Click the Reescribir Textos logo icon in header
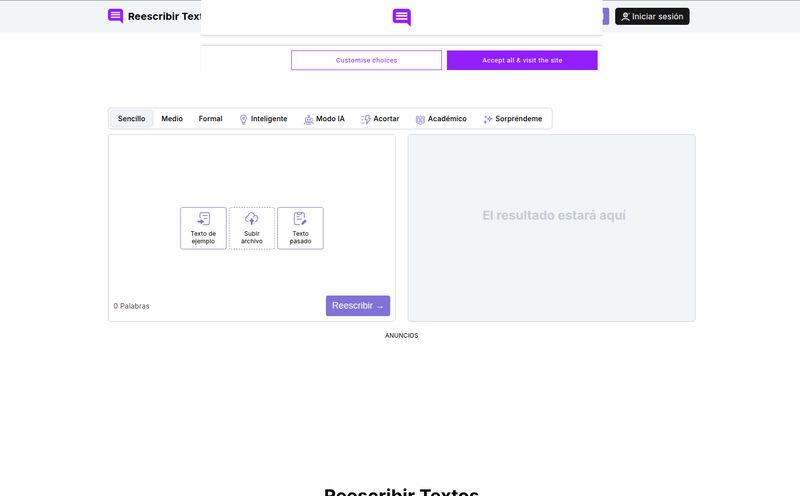This screenshot has width=800, height=496. point(115,16)
